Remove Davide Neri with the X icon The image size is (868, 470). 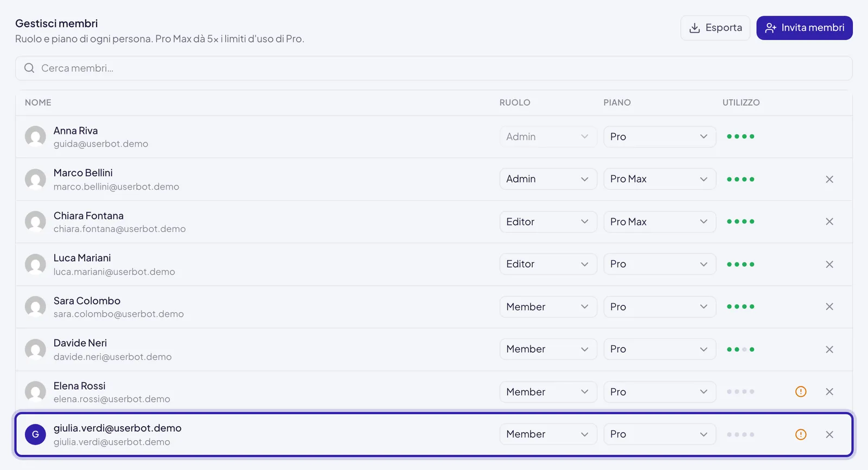[x=829, y=350]
